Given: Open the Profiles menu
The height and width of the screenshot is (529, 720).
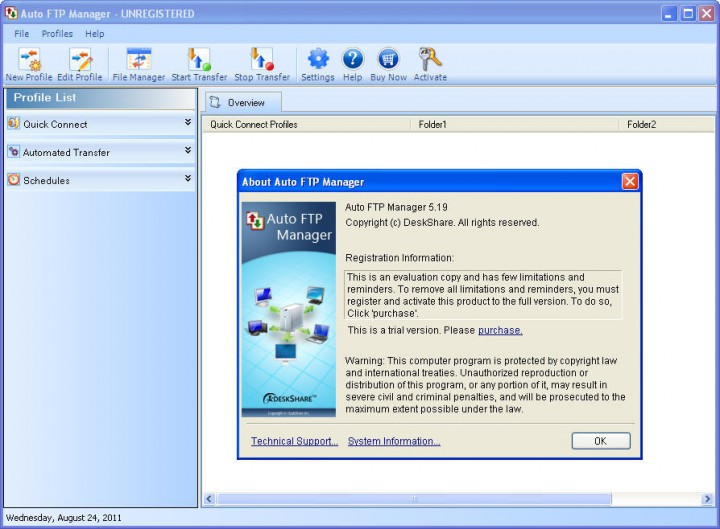Looking at the screenshot, I should coord(57,34).
